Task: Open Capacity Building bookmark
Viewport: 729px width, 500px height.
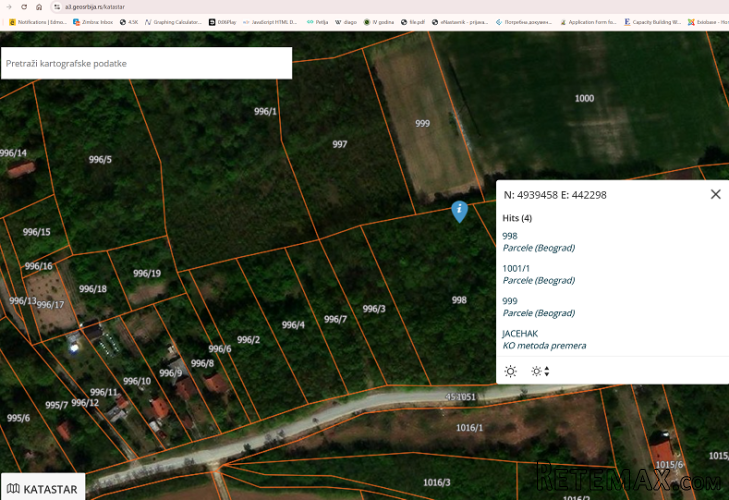Action: (x=652, y=22)
